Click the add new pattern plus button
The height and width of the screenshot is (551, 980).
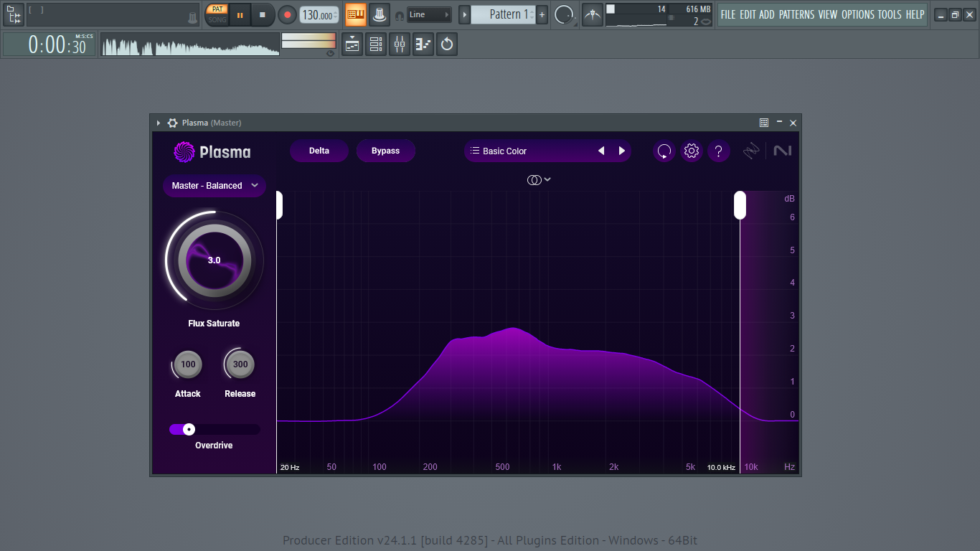tap(542, 14)
